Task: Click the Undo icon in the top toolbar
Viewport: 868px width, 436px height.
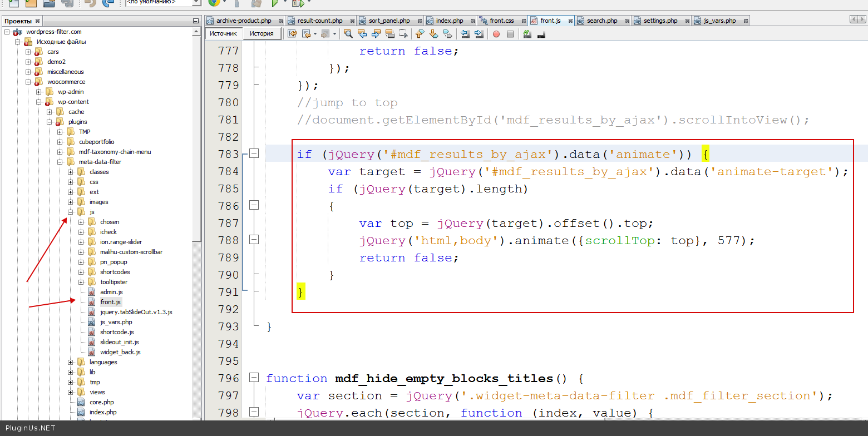Action: click(x=90, y=3)
